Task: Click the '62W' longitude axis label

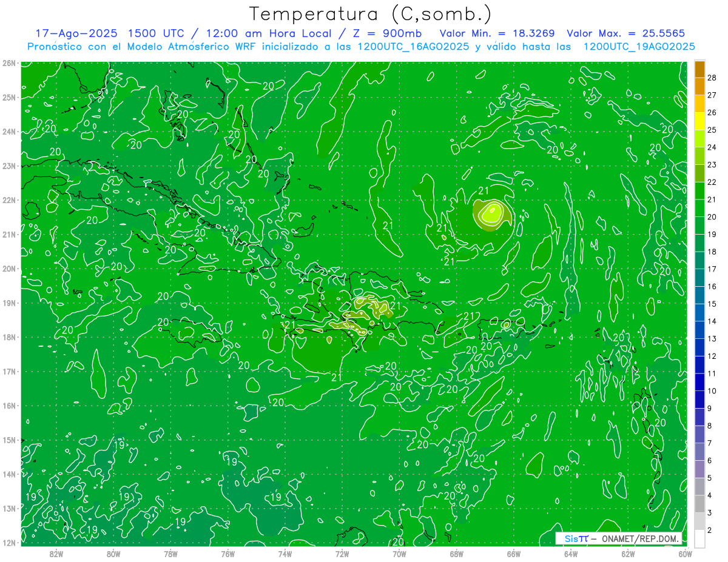Action: [x=628, y=554]
